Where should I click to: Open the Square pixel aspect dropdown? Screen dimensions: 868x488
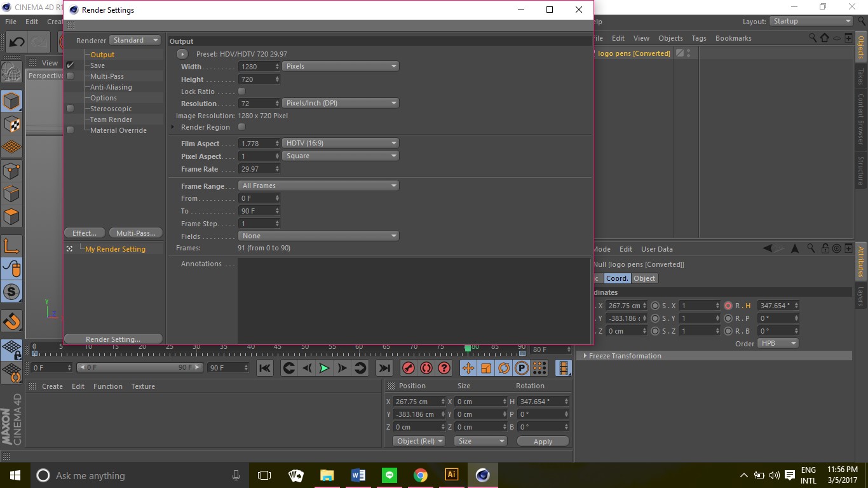(x=341, y=156)
